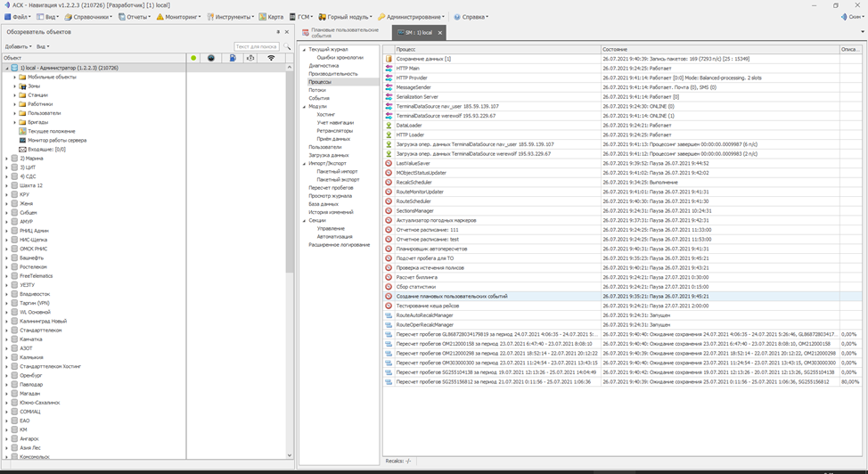Click the Состояние column header
The height and width of the screenshot is (474, 868).
click(x=615, y=49)
